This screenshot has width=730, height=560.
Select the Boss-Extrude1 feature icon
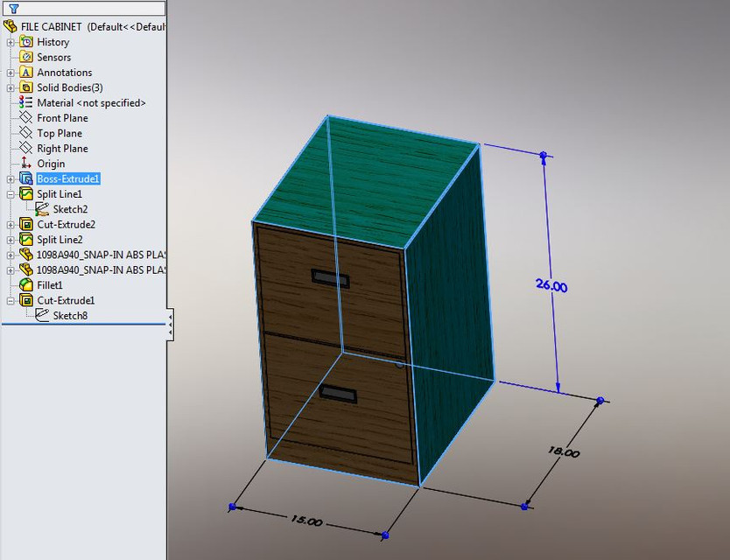click(x=25, y=178)
